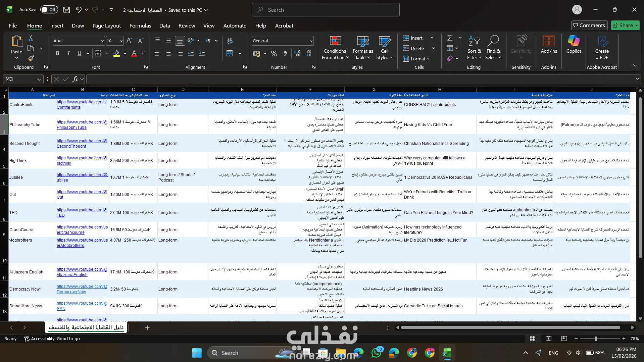Viewport: 644px width, 362px height.
Task: Click Create a PDF Acrobat icon
Action: pyautogui.click(x=602, y=48)
